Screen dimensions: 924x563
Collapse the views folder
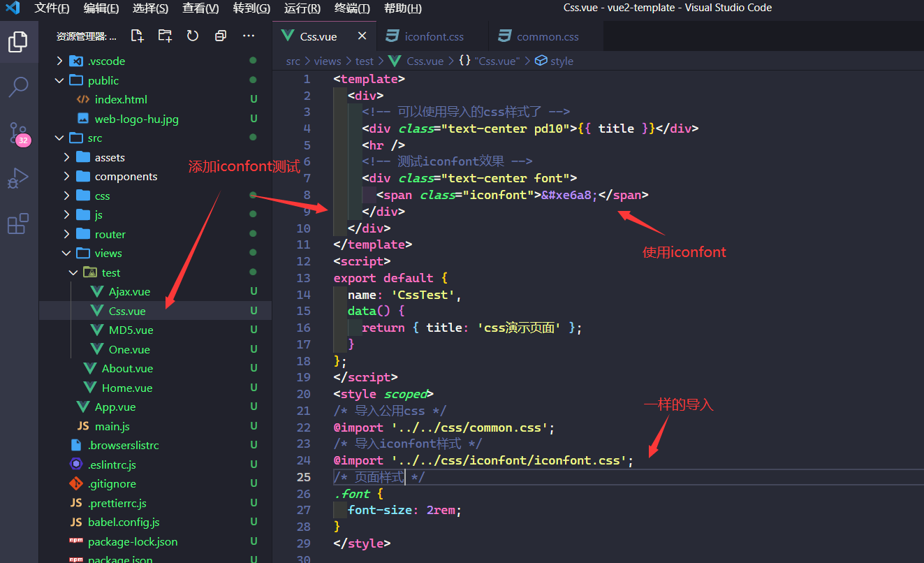(108, 253)
